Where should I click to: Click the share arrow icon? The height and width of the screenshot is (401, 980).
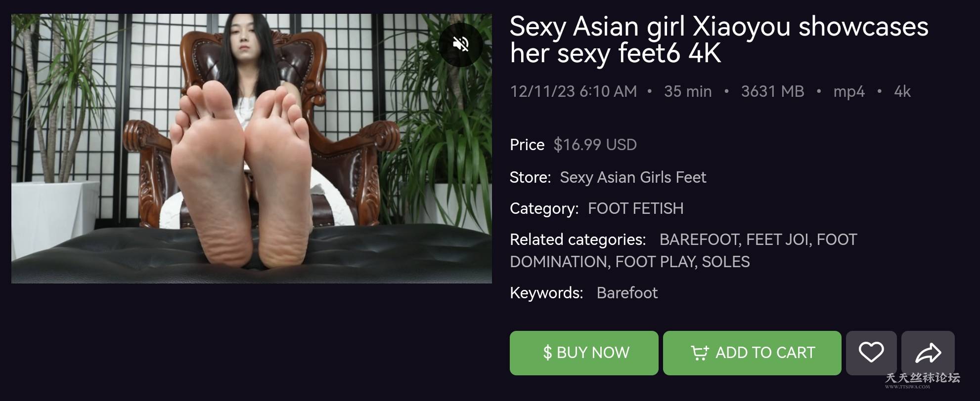(928, 353)
